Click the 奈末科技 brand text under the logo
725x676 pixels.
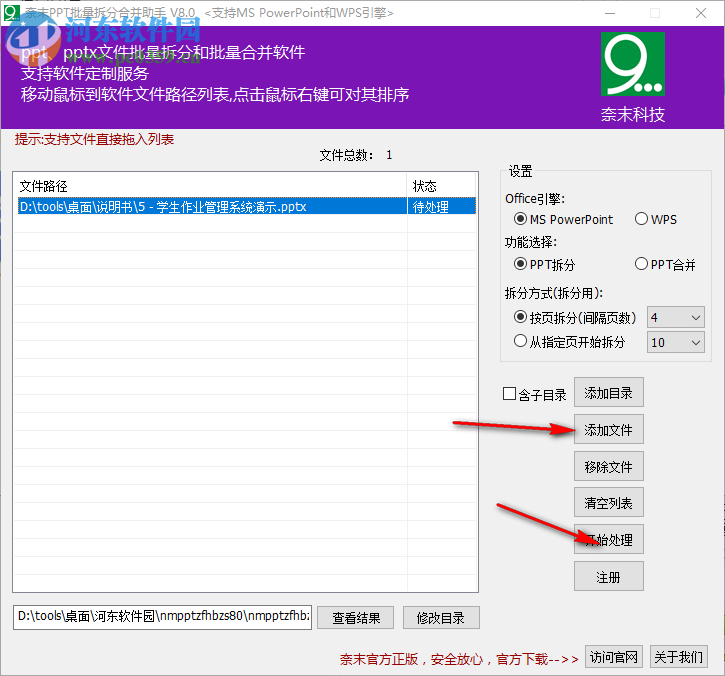[633, 114]
